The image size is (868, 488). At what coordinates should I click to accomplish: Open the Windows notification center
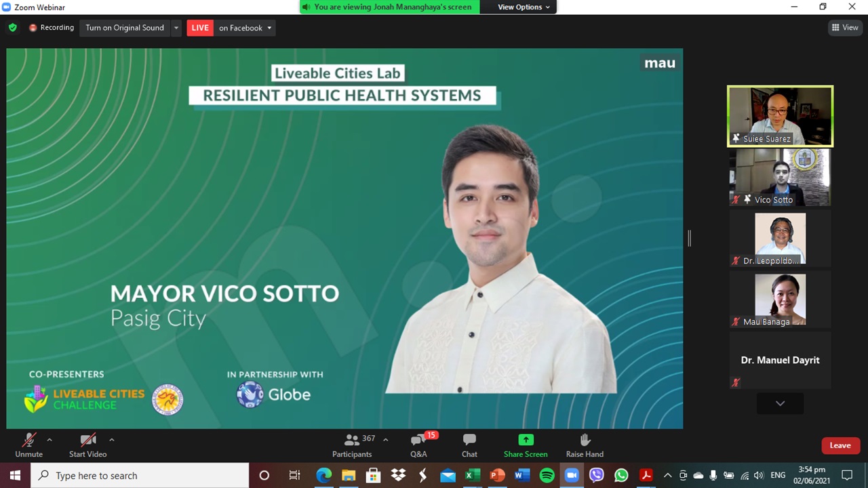click(847, 475)
